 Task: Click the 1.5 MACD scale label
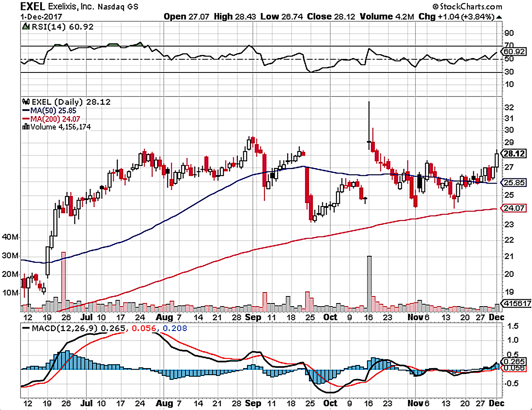coord(513,326)
